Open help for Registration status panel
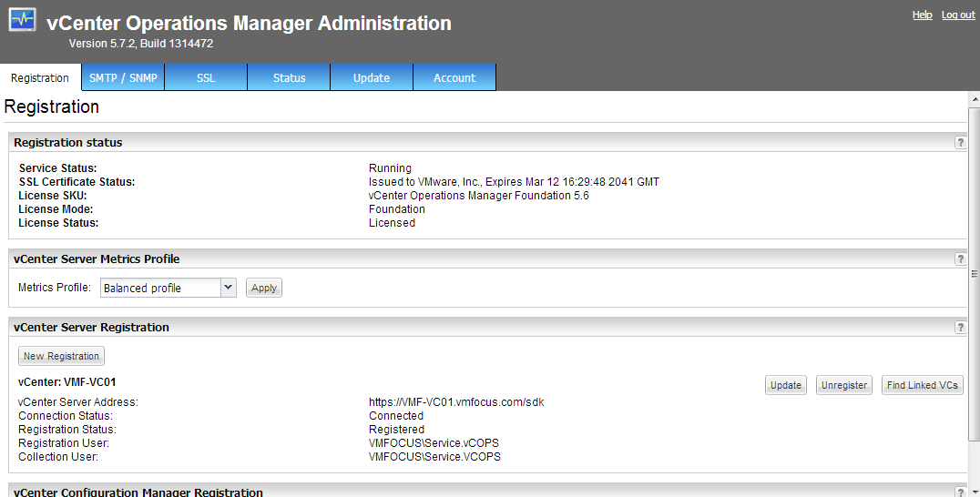 [960, 143]
